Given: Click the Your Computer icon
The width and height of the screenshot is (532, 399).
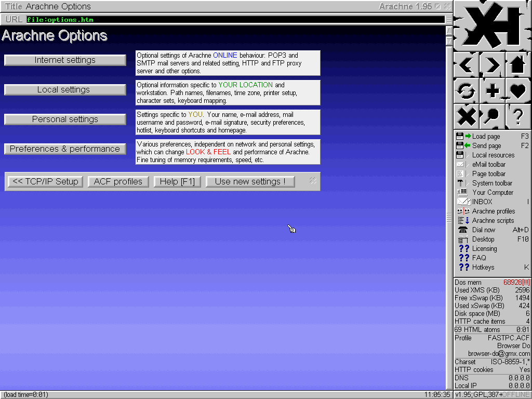Looking at the screenshot, I should [462, 192].
